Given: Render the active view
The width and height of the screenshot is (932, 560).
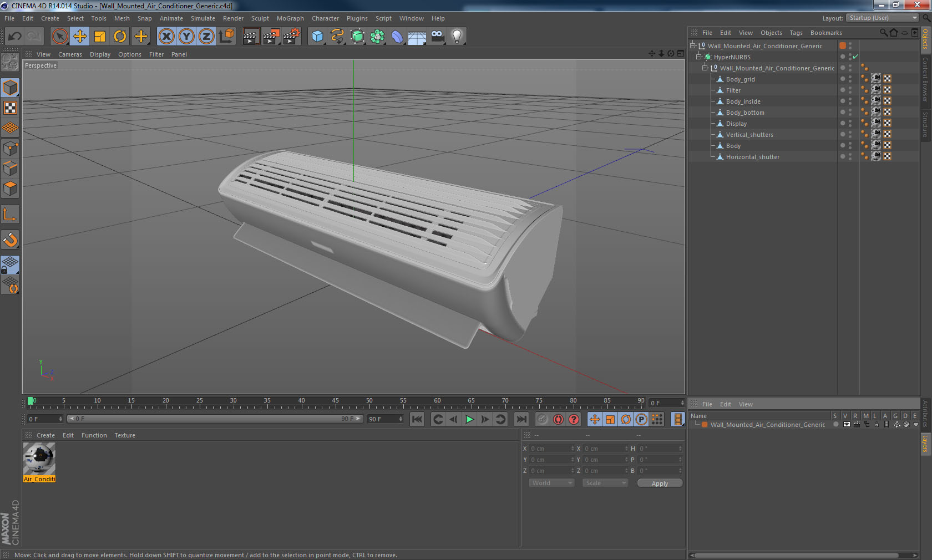Looking at the screenshot, I should (x=251, y=37).
